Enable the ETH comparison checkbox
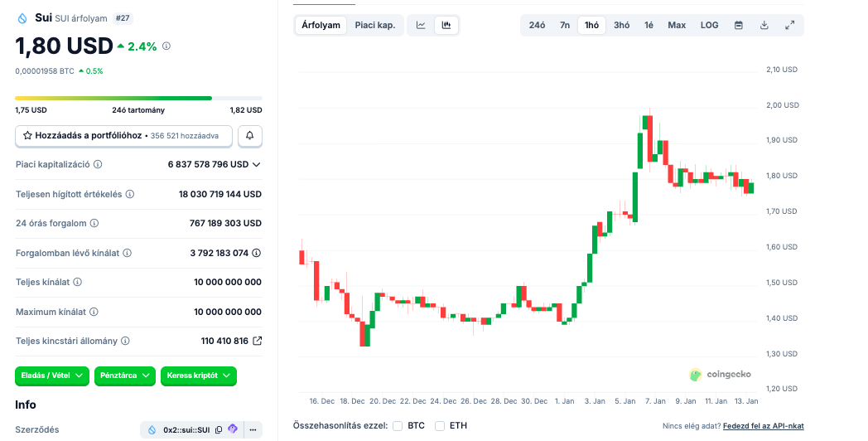868x441 pixels. point(440,426)
